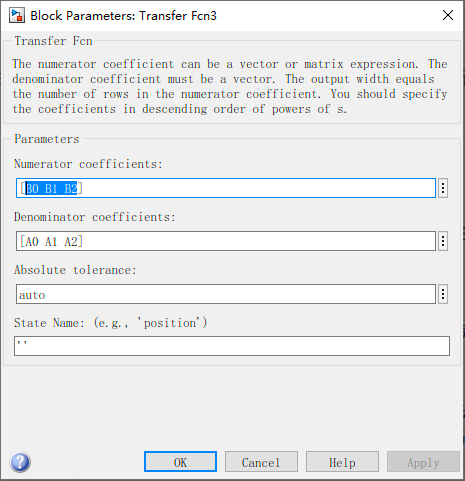This screenshot has height=481, width=465.
Task: Click the greyed Apply button
Action: click(423, 462)
